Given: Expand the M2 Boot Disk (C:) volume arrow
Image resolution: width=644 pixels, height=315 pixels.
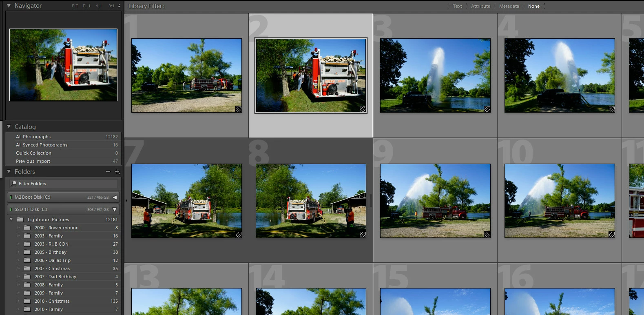Looking at the screenshot, I should [115, 197].
